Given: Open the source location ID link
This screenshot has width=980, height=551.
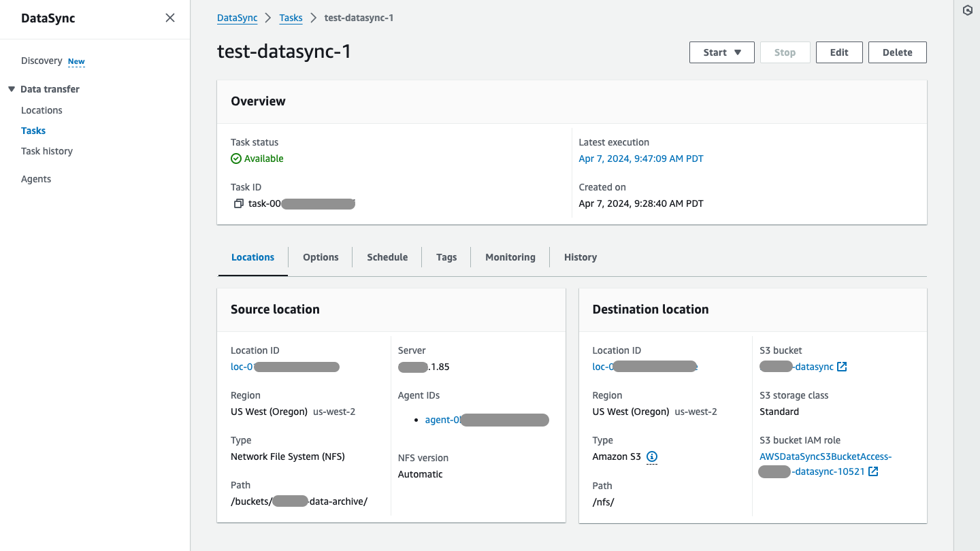Looking at the screenshot, I should (x=285, y=367).
